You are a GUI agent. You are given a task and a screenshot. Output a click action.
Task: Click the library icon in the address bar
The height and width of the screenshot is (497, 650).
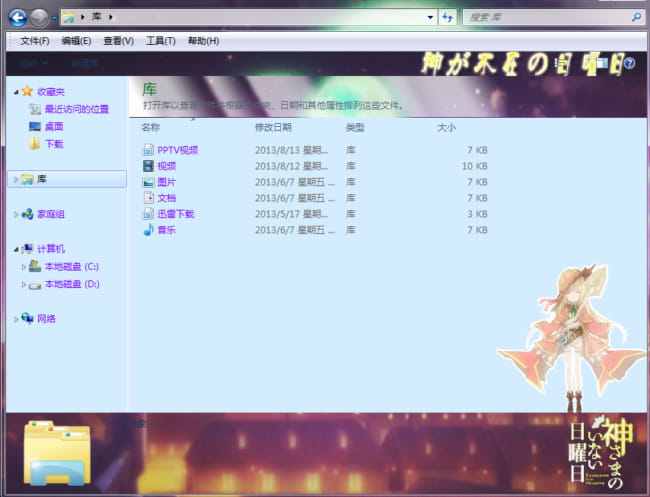point(68,17)
